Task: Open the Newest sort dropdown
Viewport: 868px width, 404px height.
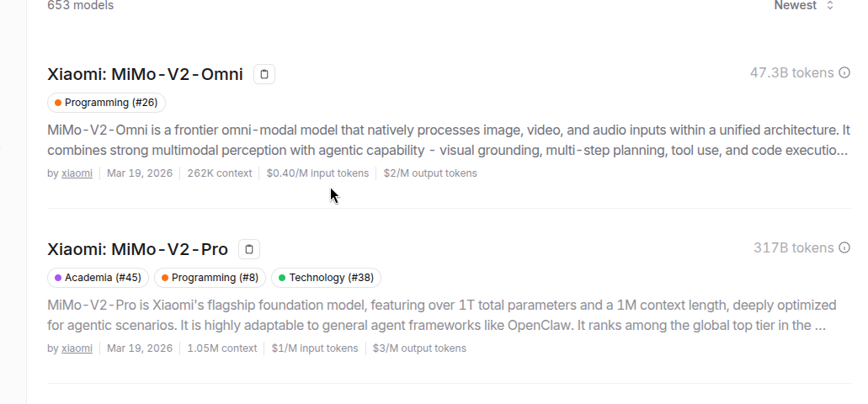Action: 804,6
